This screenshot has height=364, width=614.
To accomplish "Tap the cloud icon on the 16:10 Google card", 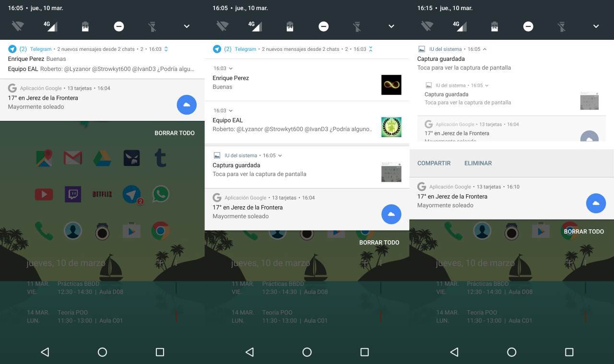I will (596, 203).
